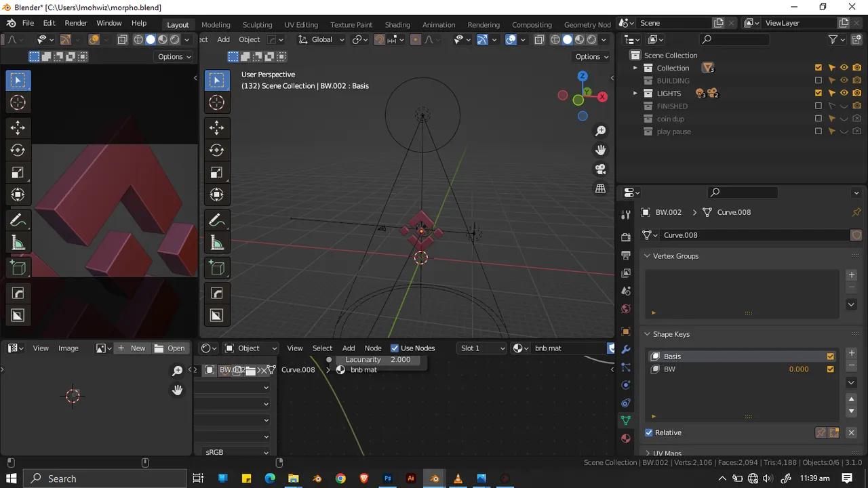Toggle Use Nodes checkbox
Screen dimensions: 868x488
point(395,348)
